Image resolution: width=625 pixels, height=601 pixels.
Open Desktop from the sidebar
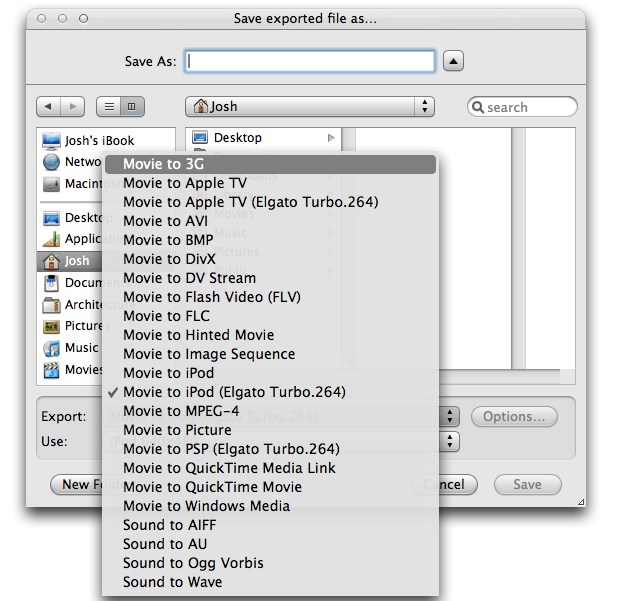(x=72, y=218)
